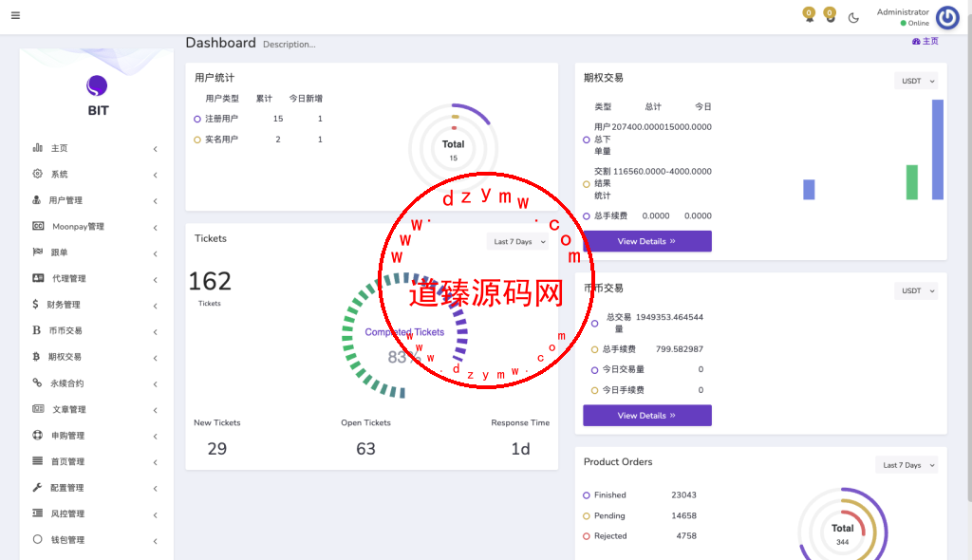The image size is (972, 560).
Task: Click 申购管理 lifebuoy icon
Action: coord(38,435)
